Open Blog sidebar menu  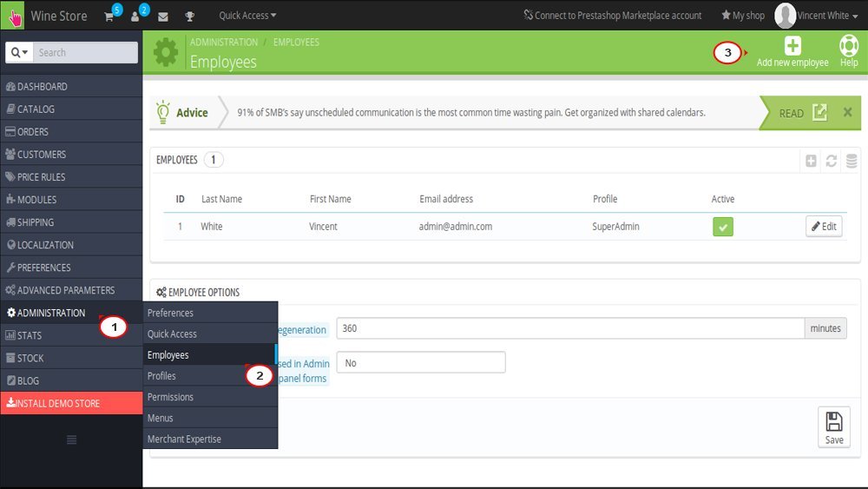71,381
